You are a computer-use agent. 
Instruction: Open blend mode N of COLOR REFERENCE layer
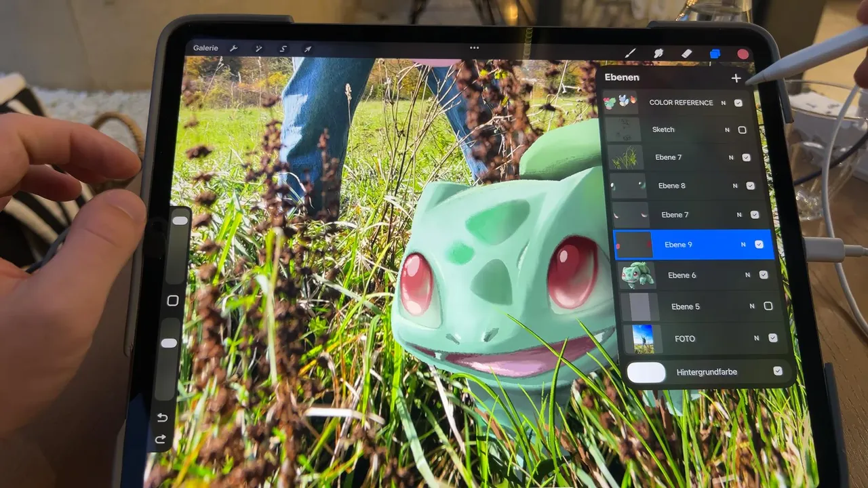pos(724,103)
